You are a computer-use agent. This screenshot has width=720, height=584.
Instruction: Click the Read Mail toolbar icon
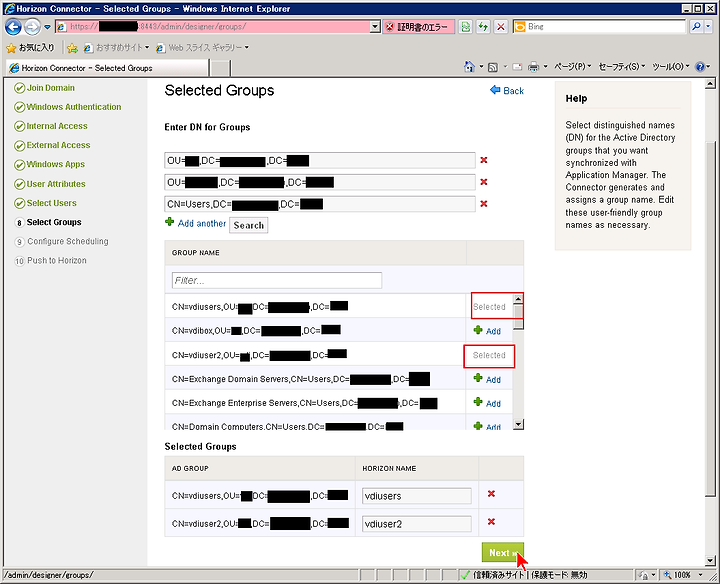click(517, 67)
